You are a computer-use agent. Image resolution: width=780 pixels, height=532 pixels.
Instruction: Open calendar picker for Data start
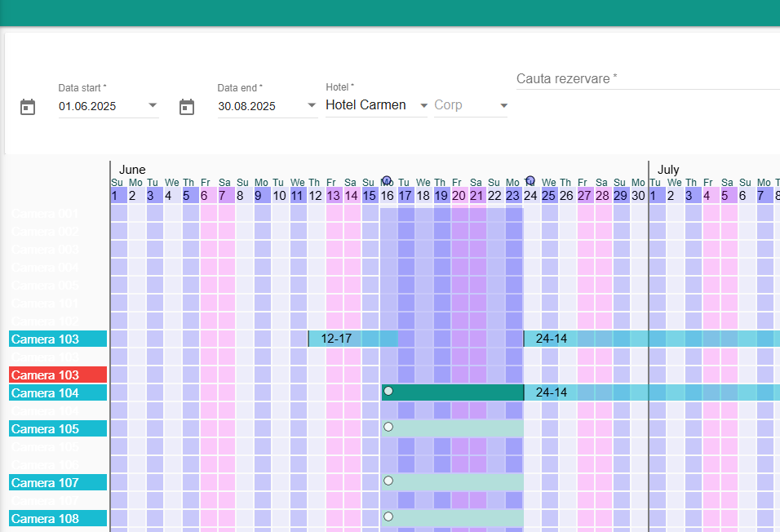[28, 107]
